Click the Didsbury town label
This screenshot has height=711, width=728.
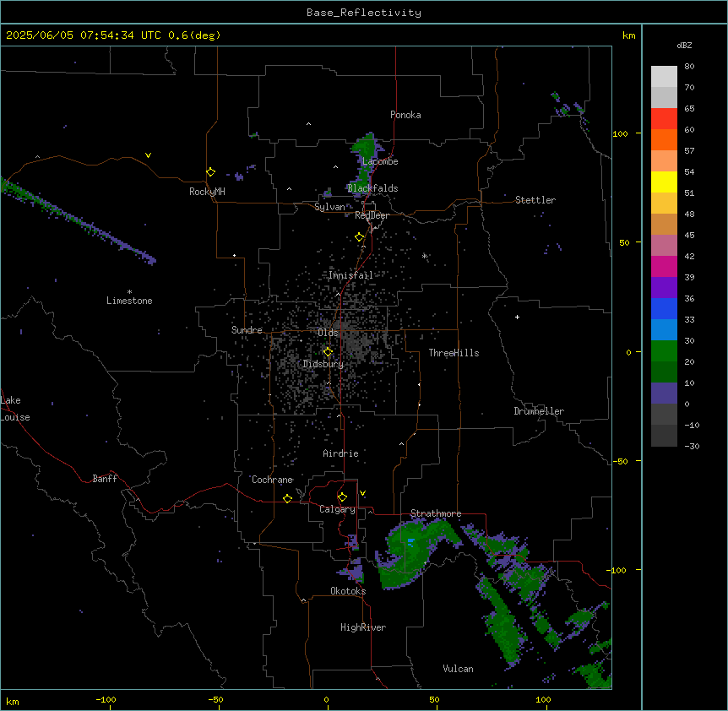pyautogui.click(x=323, y=364)
